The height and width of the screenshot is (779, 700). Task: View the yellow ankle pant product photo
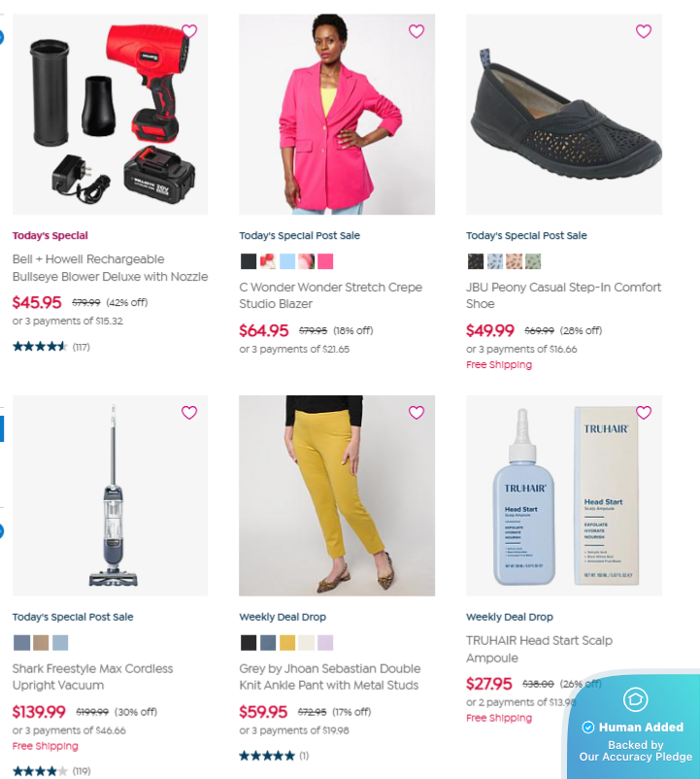(337, 495)
